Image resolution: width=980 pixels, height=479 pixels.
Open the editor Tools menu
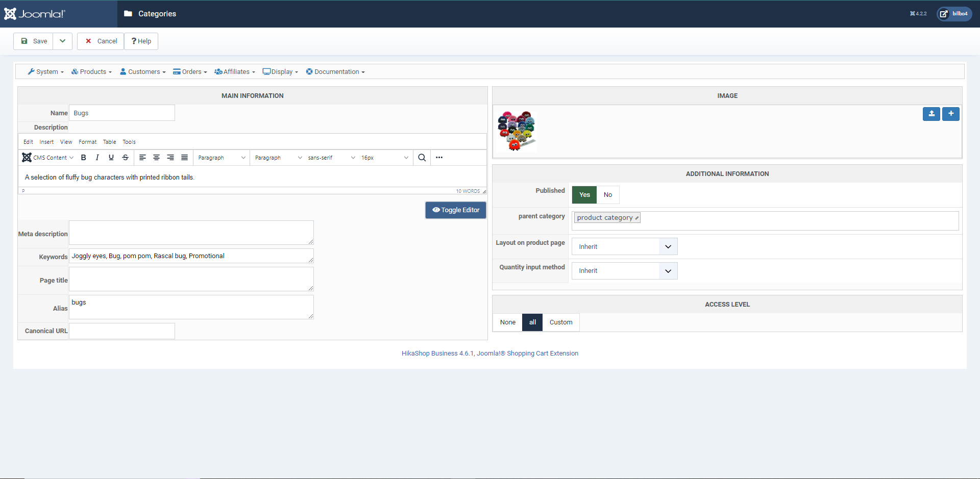coord(129,142)
